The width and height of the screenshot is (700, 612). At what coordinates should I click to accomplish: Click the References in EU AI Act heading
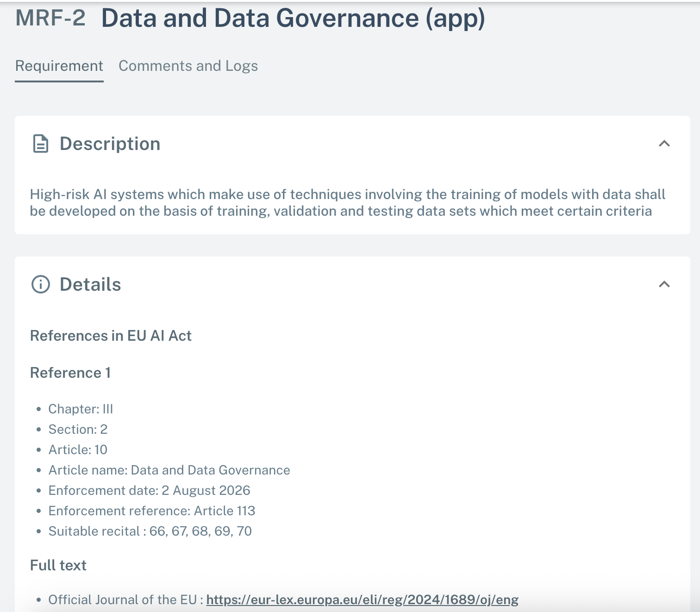(111, 336)
